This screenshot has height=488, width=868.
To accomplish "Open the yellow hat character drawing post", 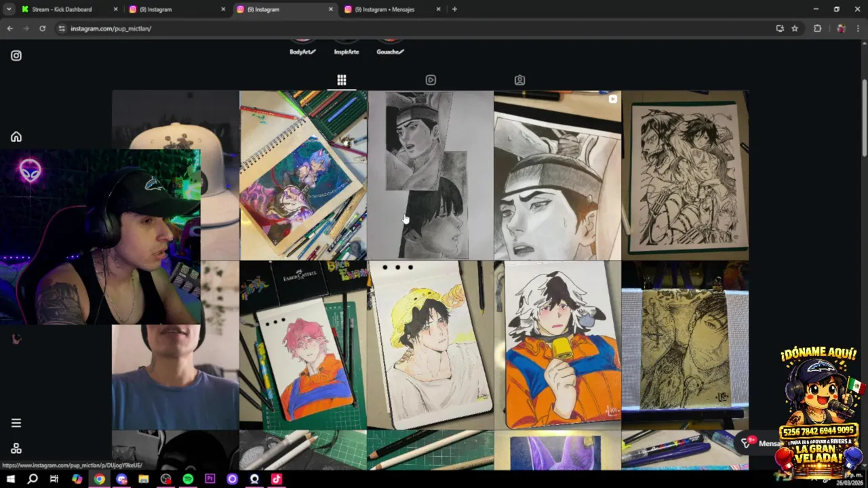I will click(x=431, y=346).
